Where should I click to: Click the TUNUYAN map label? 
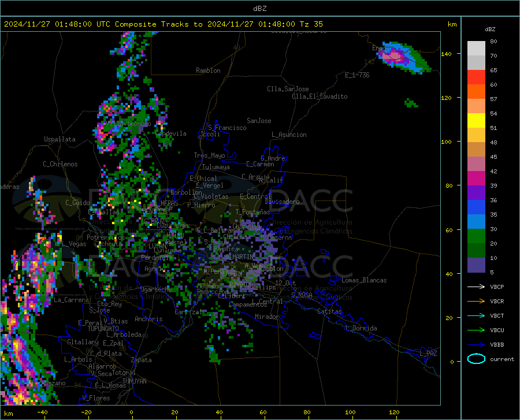134,381
